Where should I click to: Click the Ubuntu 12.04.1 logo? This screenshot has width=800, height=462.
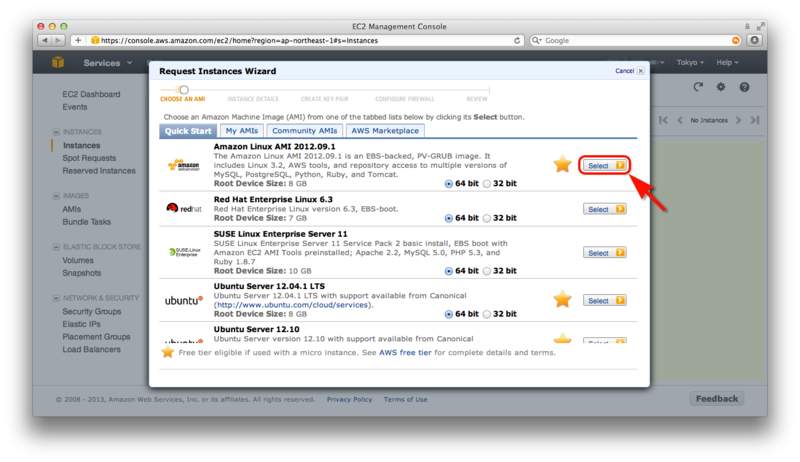point(184,300)
